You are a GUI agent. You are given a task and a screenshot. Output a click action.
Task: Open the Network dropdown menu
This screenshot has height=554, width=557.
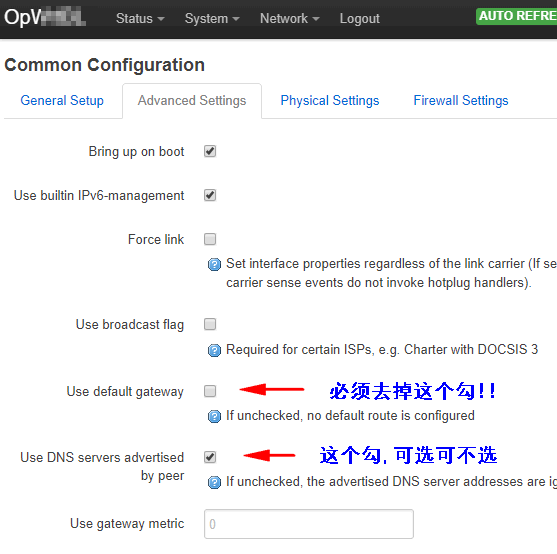point(290,18)
